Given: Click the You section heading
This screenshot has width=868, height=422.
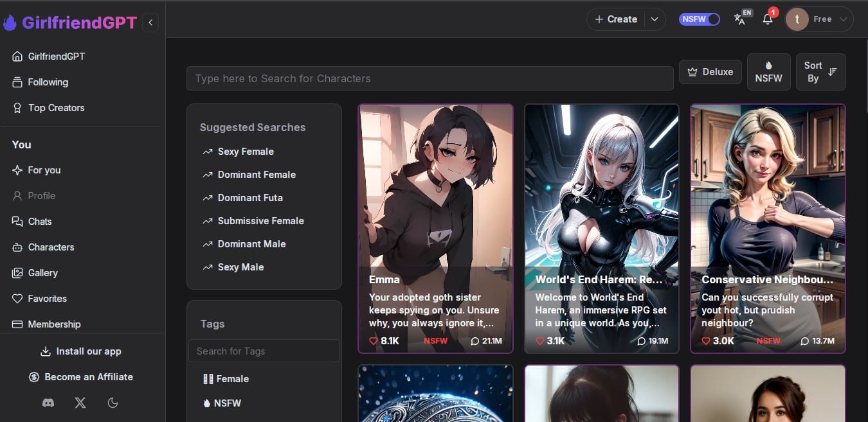Looking at the screenshot, I should 21,145.
